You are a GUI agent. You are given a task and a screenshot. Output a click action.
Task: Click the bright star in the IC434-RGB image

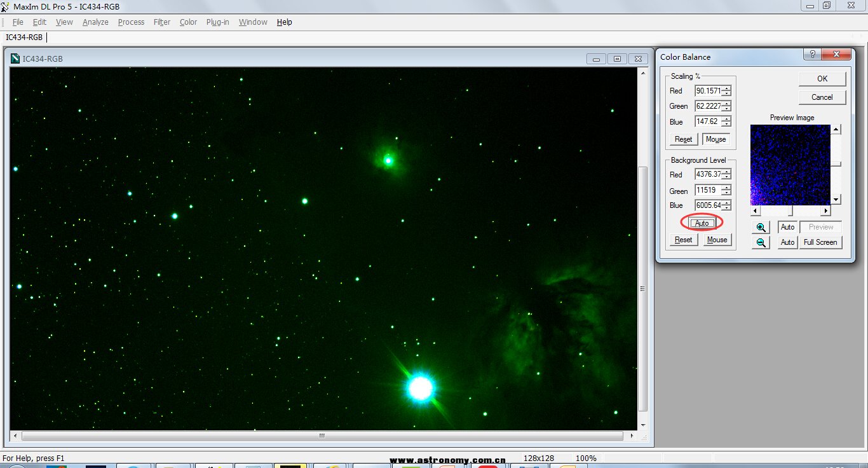pyautogui.click(x=420, y=387)
